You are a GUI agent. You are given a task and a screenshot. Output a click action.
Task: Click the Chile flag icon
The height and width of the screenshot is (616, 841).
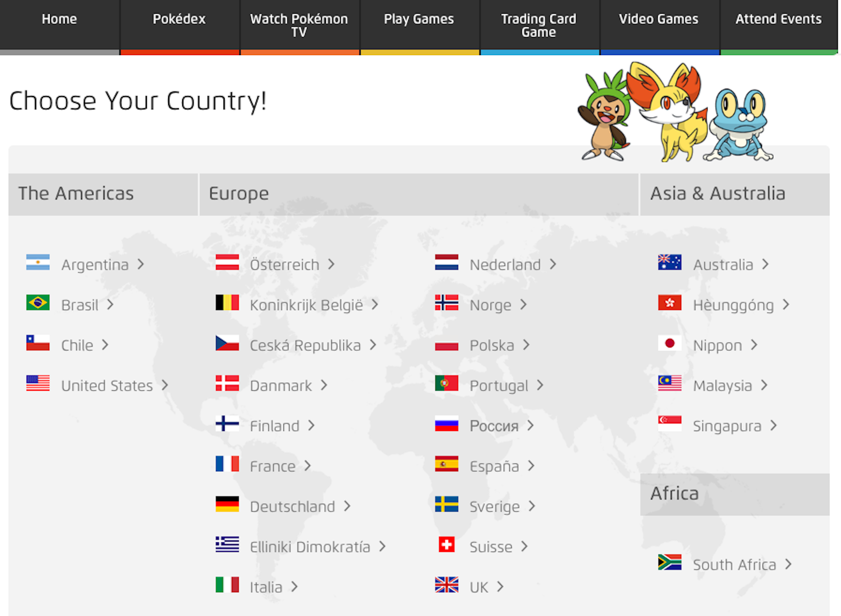(x=37, y=343)
